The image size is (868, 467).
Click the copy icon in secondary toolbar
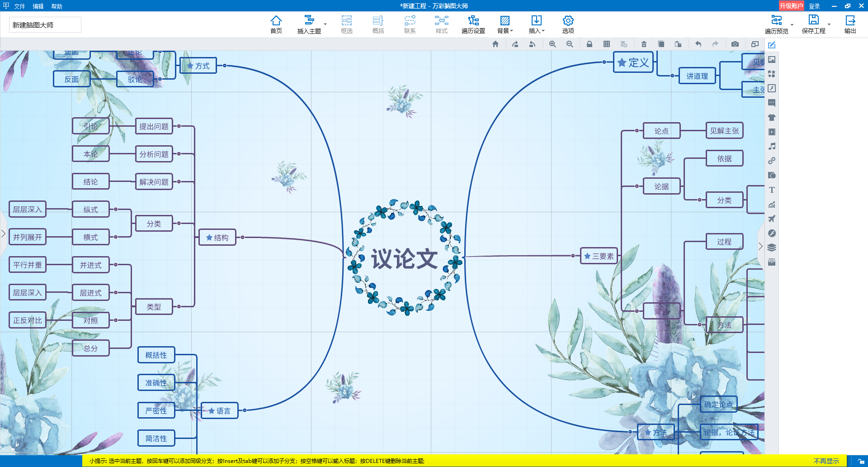tap(661, 44)
